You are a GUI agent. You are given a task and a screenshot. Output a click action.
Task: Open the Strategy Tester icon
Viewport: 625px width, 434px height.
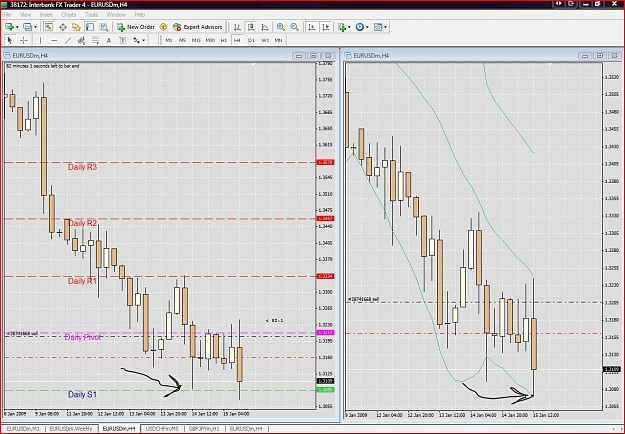coord(104,27)
